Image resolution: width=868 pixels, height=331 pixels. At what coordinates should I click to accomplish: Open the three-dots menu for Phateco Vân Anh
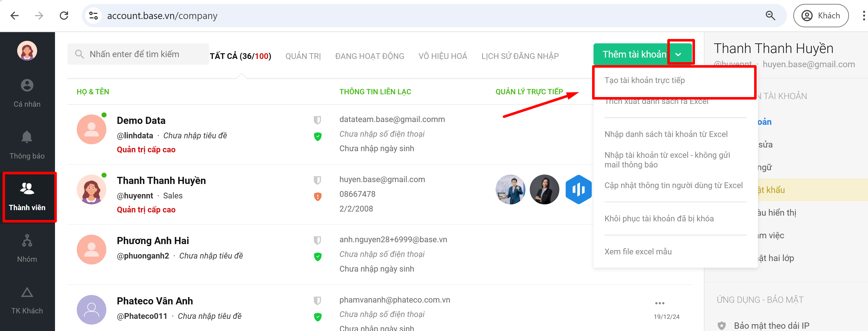coord(659,303)
